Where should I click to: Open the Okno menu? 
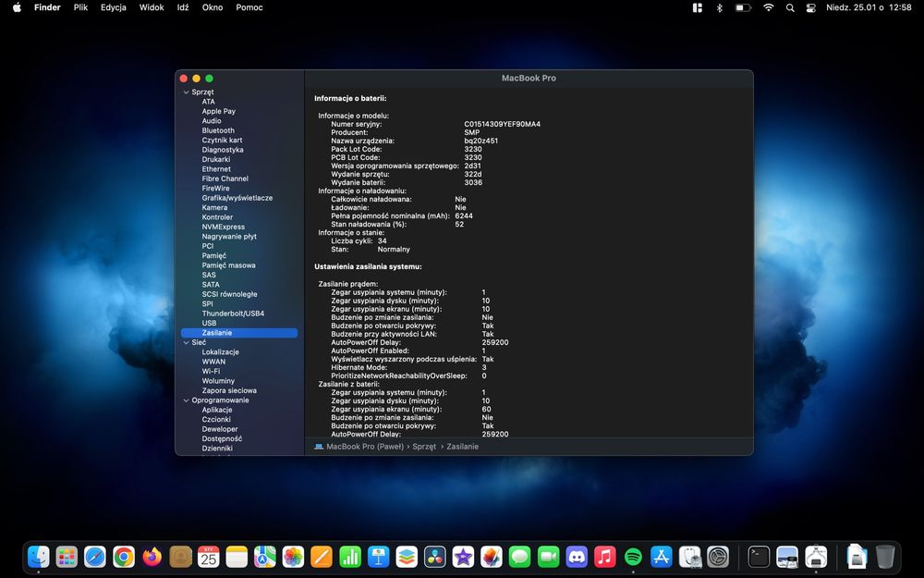coord(213,7)
